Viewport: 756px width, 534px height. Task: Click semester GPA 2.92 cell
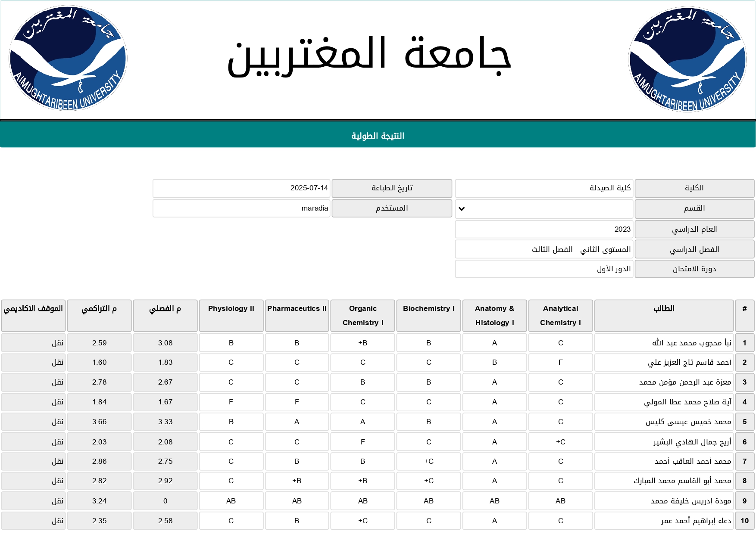pyautogui.click(x=165, y=481)
